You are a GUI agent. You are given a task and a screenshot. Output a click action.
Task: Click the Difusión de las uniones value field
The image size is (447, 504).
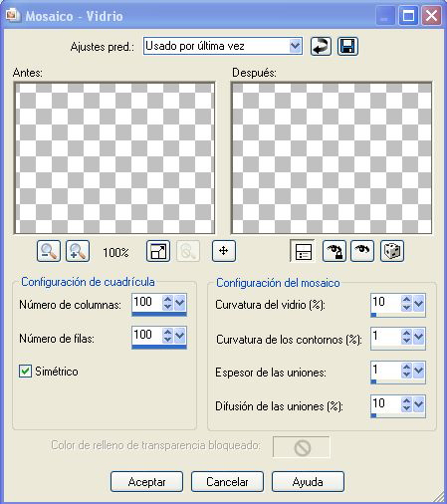pyautogui.click(x=385, y=403)
